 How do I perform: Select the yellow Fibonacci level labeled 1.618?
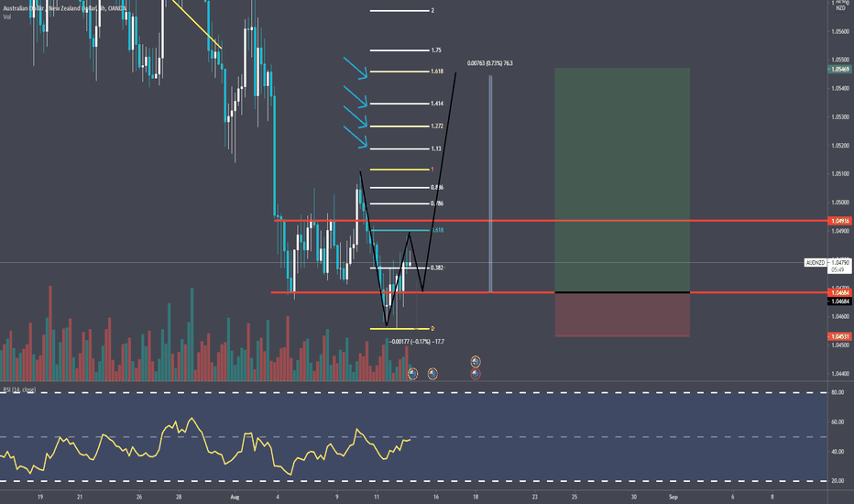tap(400, 71)
